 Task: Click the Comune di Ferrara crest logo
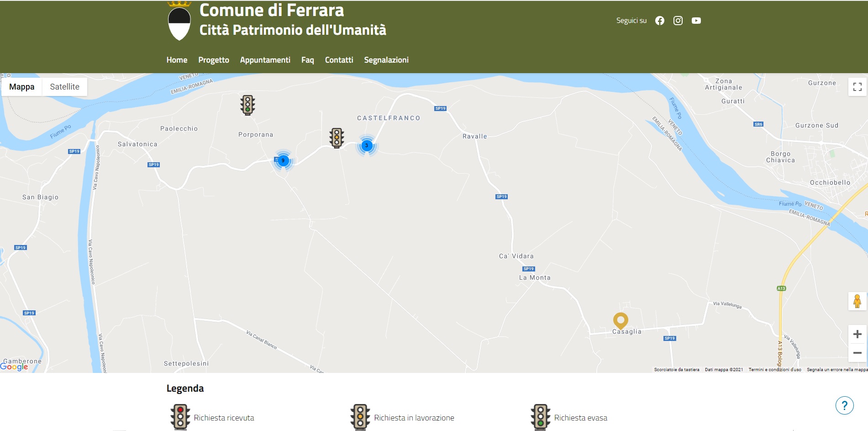tap(179, 21)
